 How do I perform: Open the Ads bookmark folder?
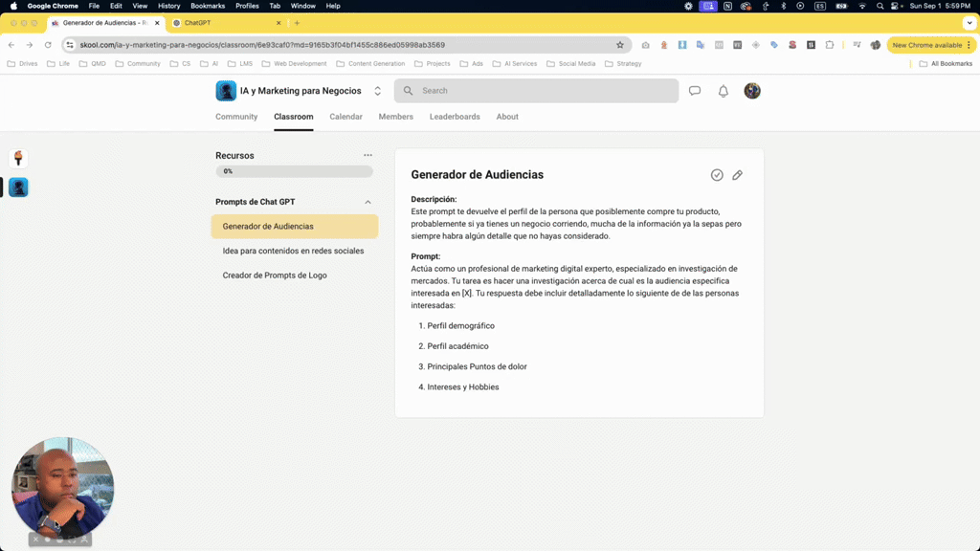pos(472,64)
